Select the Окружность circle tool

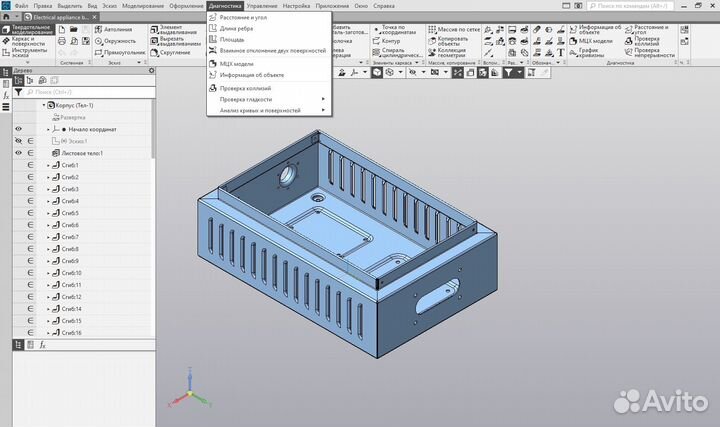tap(115, 41)
